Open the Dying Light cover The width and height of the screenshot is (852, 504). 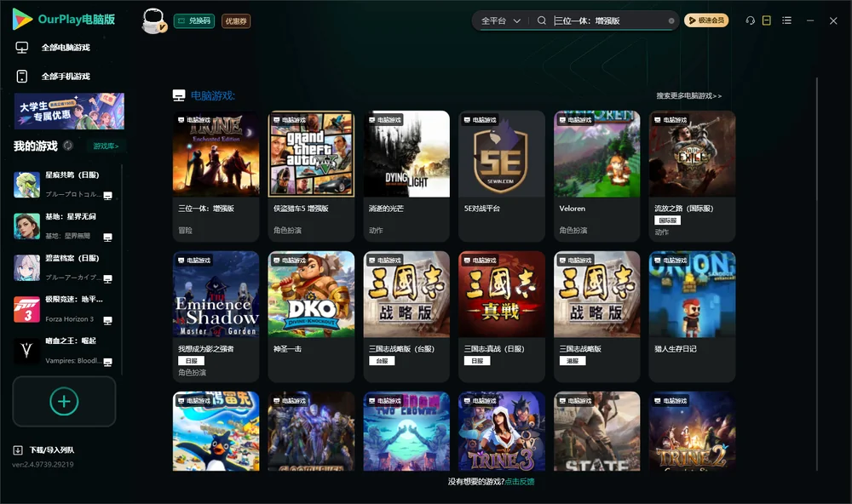tap(406, 154)
